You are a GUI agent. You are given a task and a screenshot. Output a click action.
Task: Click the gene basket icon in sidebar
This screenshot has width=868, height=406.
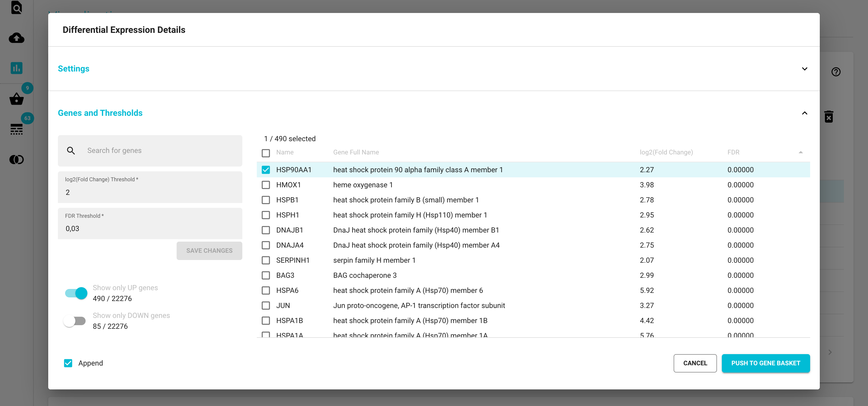16,99
